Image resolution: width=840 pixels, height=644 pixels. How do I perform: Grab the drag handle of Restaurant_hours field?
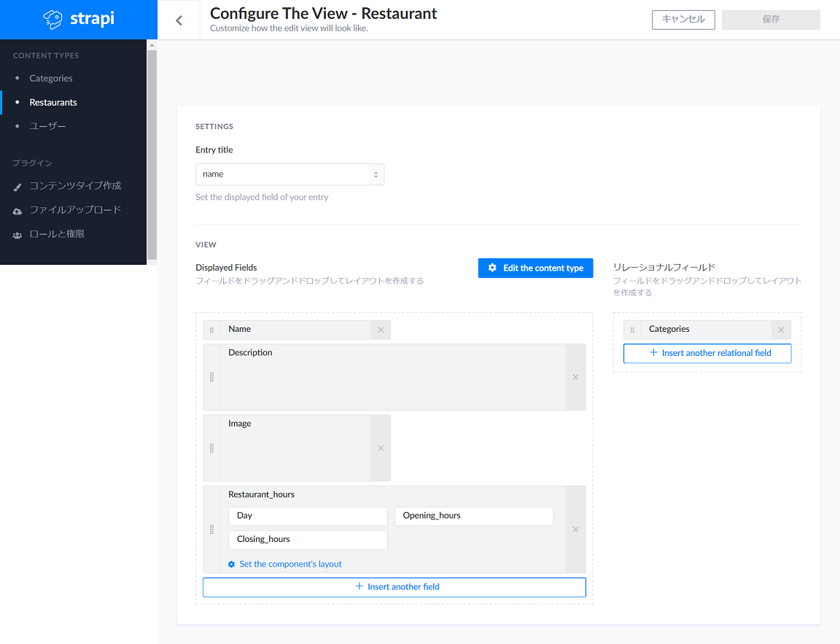(211, 529)
